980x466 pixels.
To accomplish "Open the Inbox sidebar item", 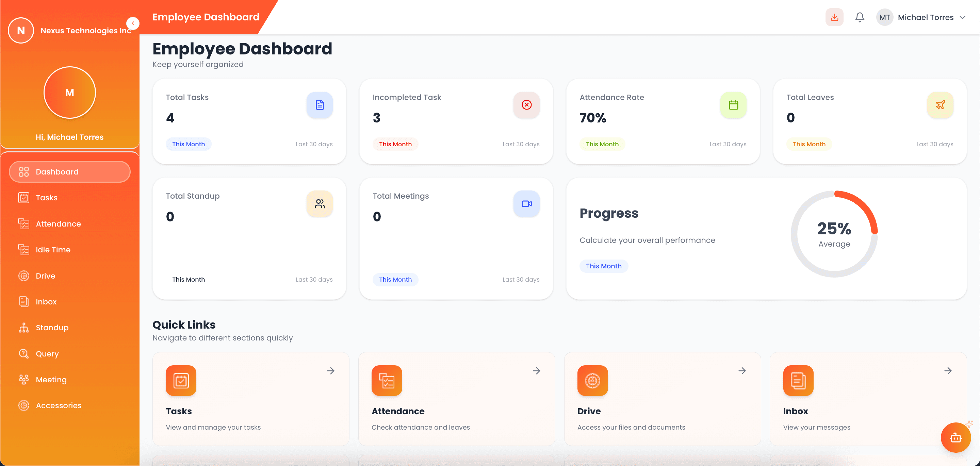I will (x=46, y=301).
